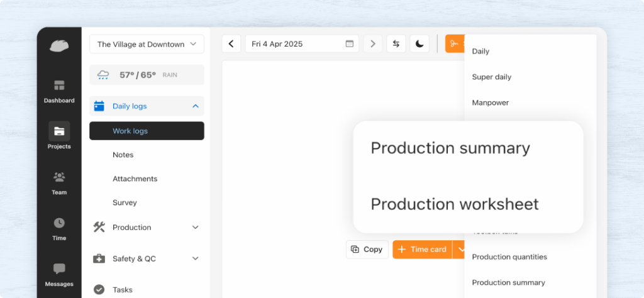Select the Projects folder icon
Screen dimensions: 644x298
tap(59, 131)
